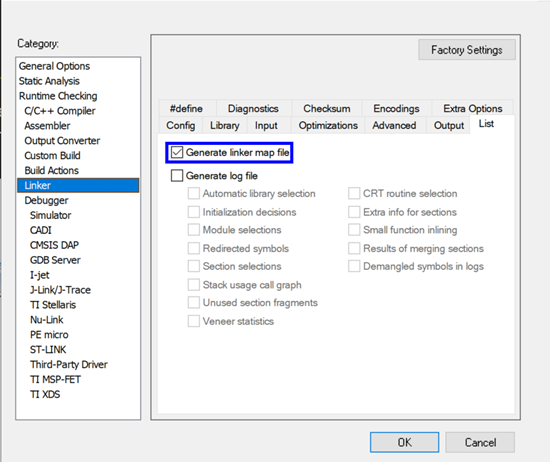Image resolution: width=550 pixels, height=462 pixels.
Task: Select Static Analysis category
Action: 49,81
